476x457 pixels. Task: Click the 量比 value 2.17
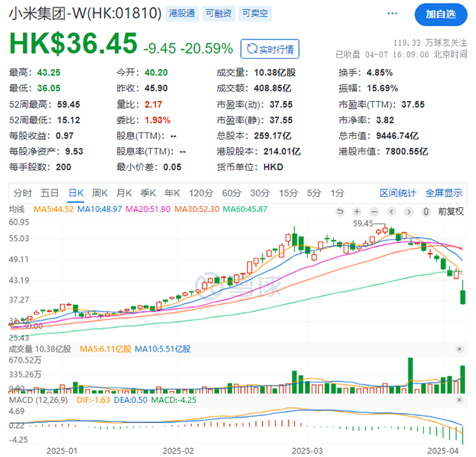[153, 104]
